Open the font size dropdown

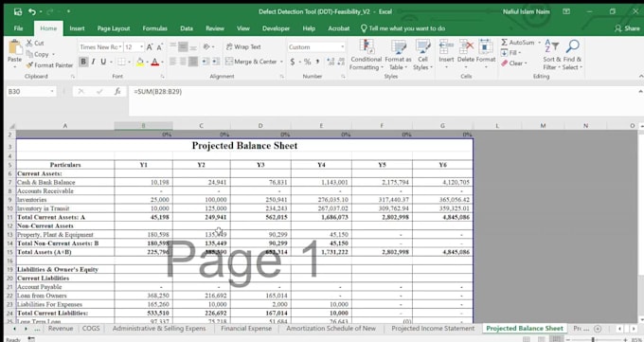141,47
